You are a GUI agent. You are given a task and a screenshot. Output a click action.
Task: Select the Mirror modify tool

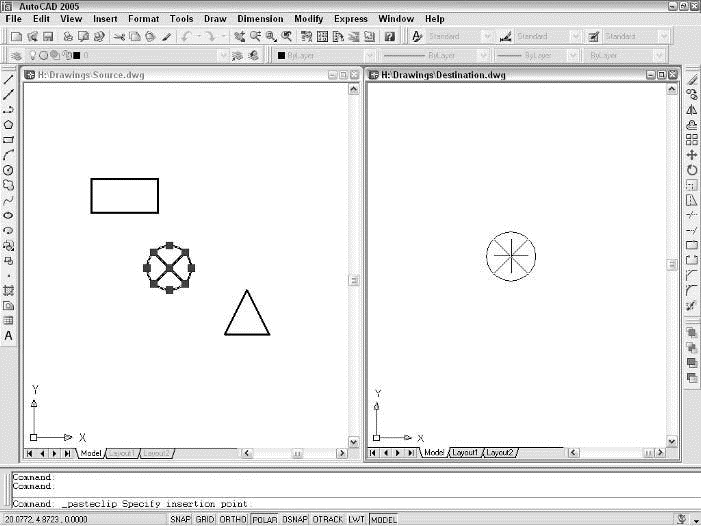tap(692, 110)
